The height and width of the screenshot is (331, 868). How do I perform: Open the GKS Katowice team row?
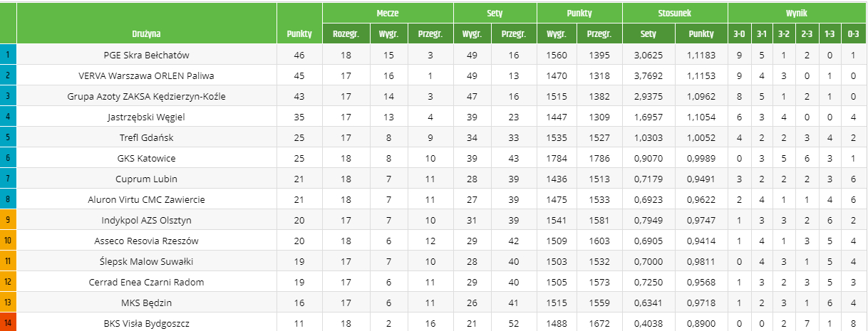[x=146, y=158]
